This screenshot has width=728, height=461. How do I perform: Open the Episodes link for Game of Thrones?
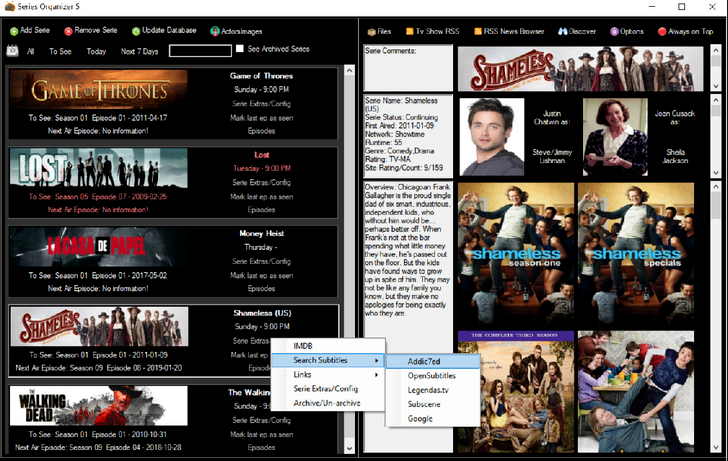tap(261, 131)
